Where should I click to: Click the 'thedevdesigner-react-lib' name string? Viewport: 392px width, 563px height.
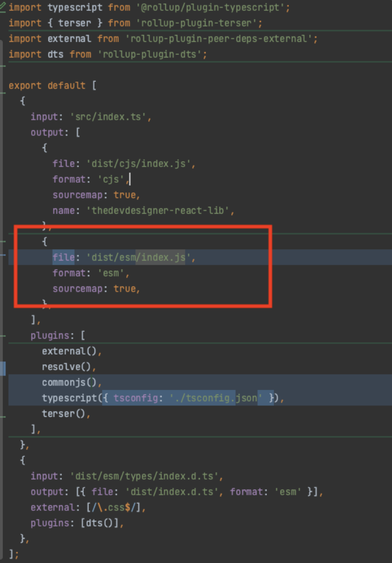(x=158, y=211)
